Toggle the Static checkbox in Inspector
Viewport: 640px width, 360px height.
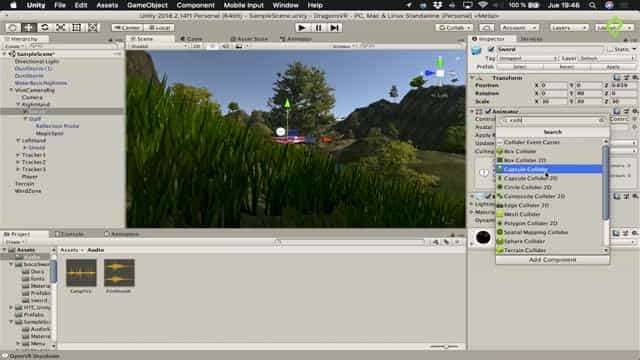point(610,49)
